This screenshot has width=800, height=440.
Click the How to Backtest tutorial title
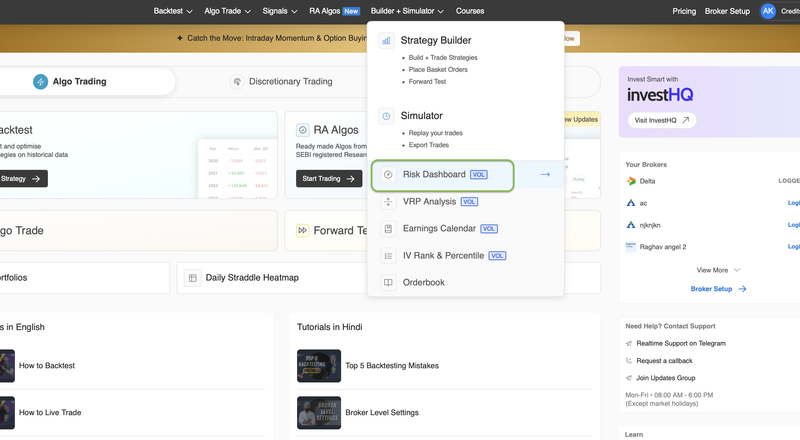47,366
